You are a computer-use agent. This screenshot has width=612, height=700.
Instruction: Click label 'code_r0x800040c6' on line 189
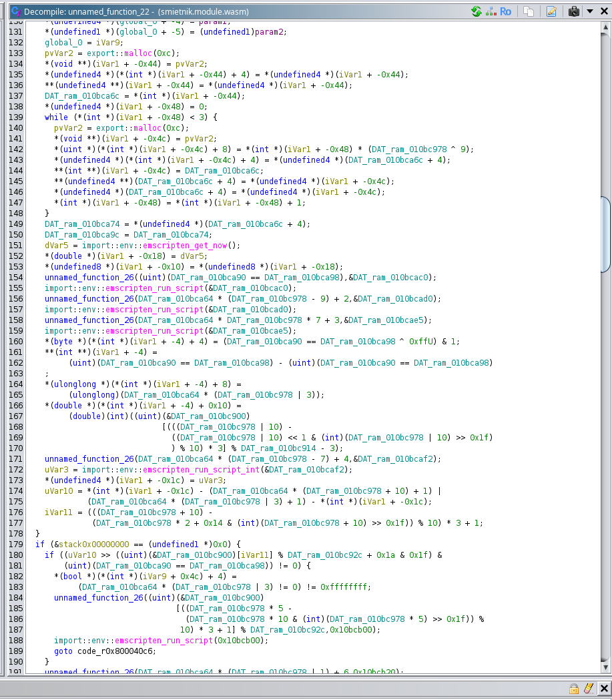coord(115,652)
